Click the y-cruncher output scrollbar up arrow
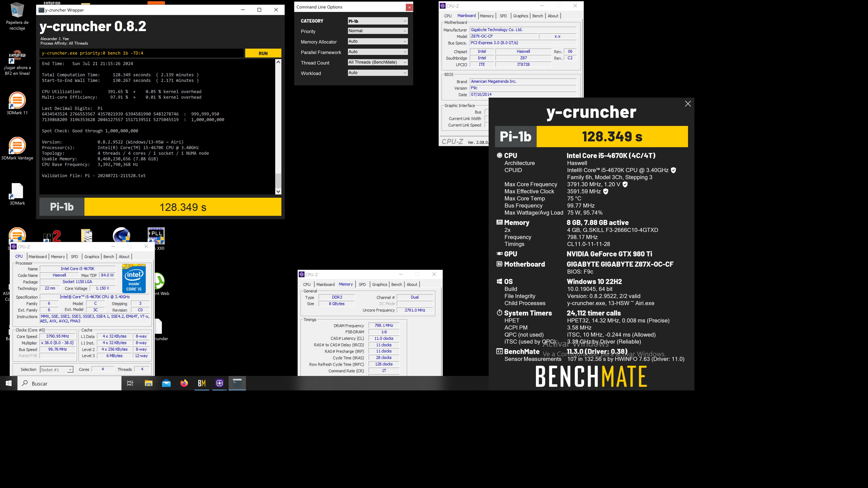868x488 pixels. point(278,62)
